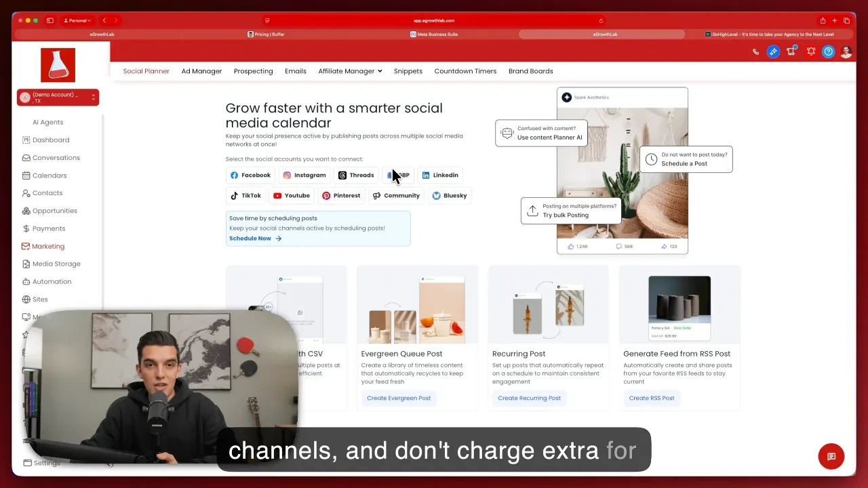Viewport: 868px width, 488px height.
Task: Open Opportunities in the sidebar
Action: point(50,210)
